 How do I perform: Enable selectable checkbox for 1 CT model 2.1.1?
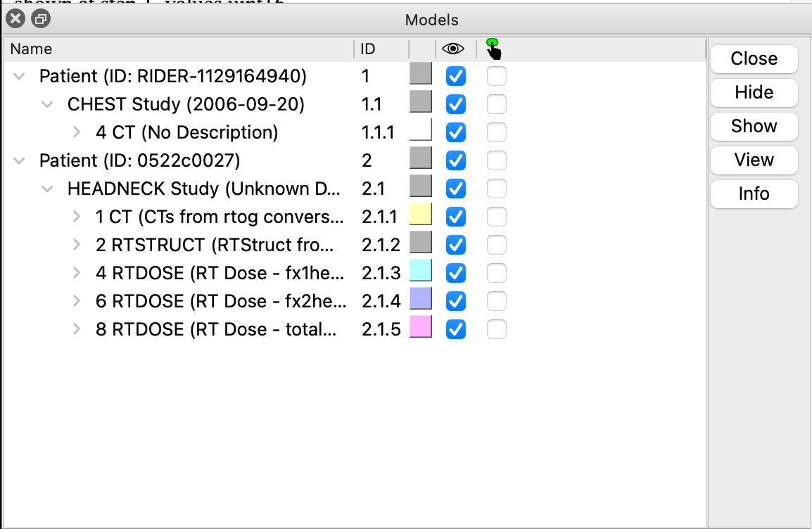pyautogui.click(x=497, y=217)
